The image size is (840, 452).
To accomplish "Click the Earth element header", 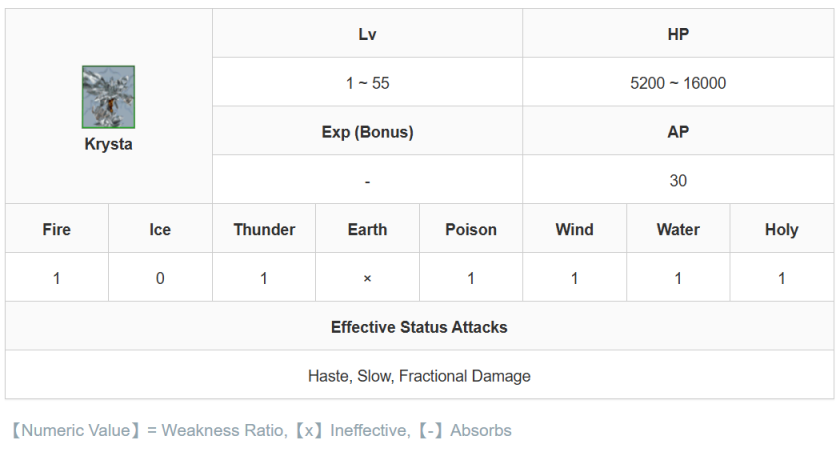I will click(367, 230).
